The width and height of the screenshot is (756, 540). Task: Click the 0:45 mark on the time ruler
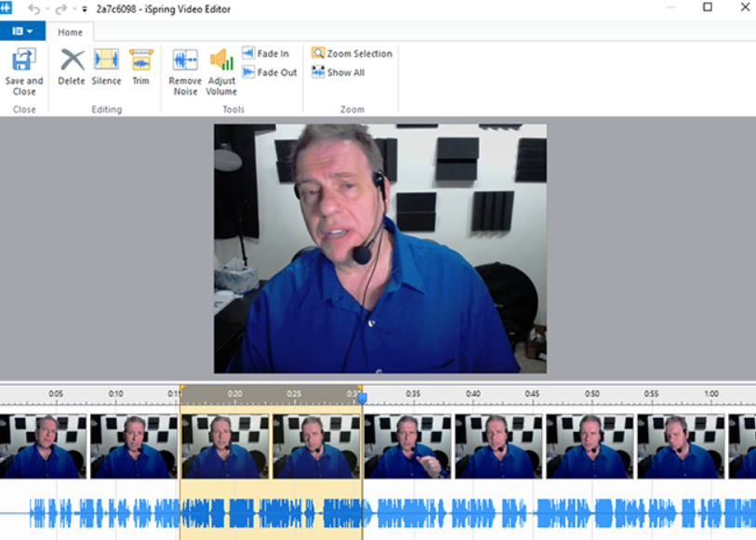(x=532, y=393)
